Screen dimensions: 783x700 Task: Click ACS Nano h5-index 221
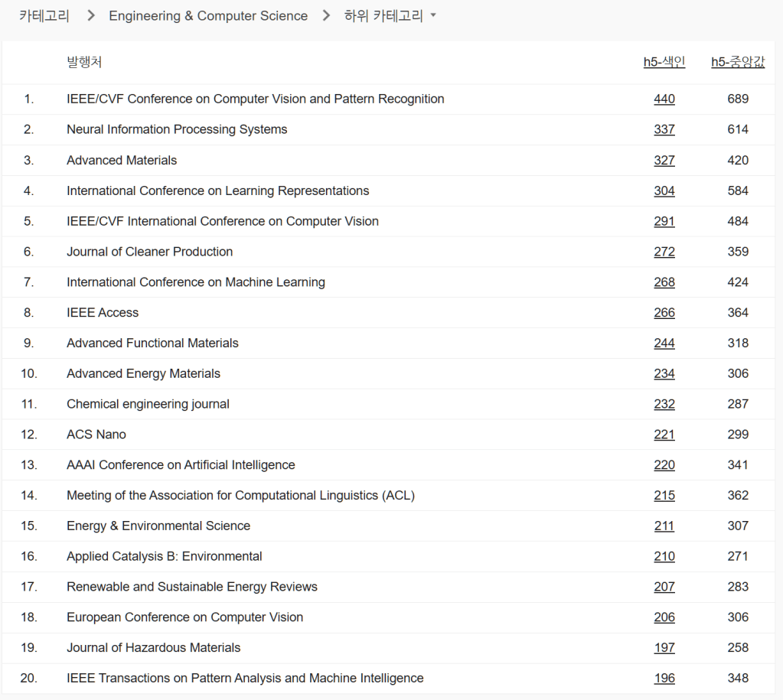coord(664,435)
